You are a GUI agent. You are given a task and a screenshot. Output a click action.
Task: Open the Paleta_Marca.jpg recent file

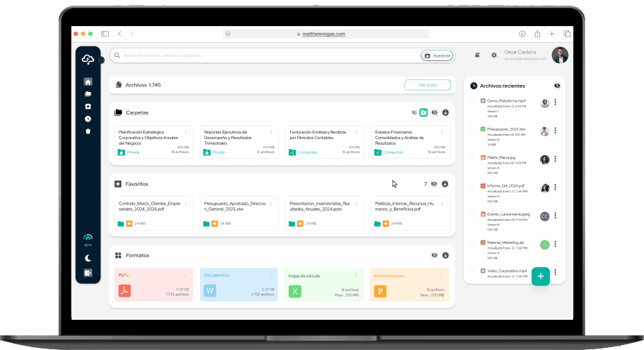click(x=501, y=157)
